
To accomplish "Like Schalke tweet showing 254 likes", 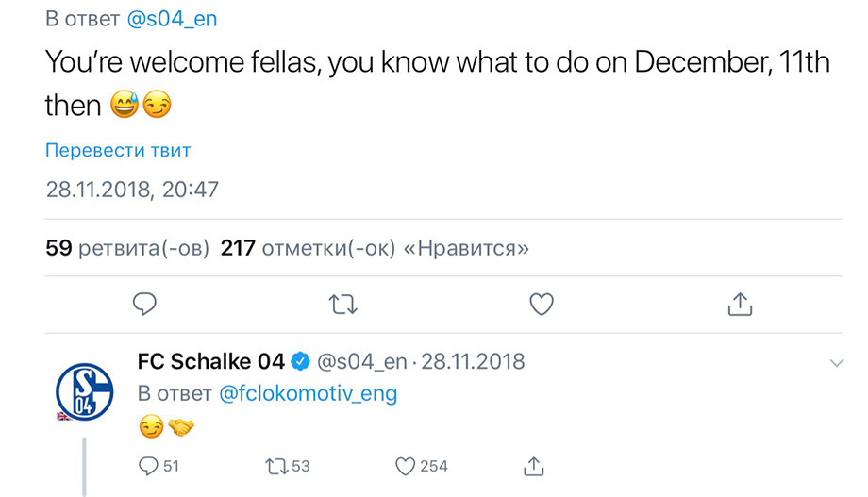I will 422,466.
